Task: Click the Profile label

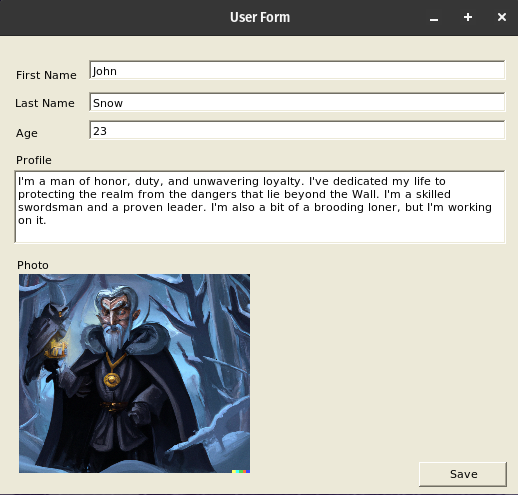Action: [x=34, y=160]
